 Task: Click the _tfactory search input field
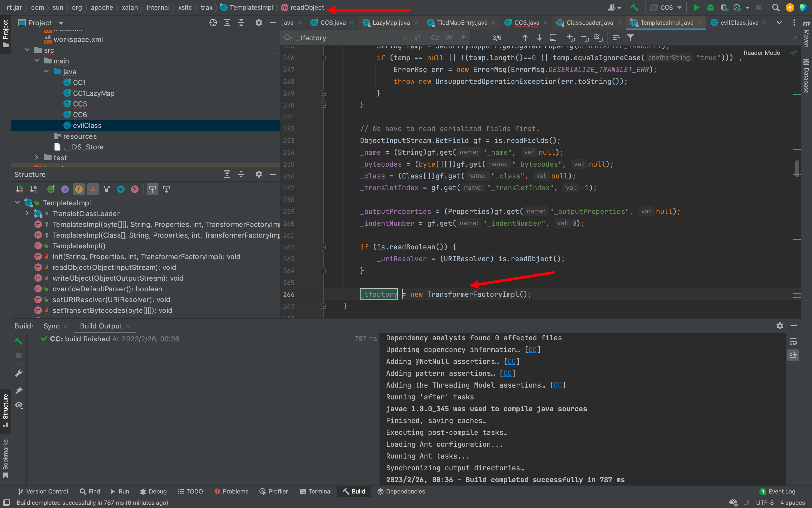point(347,38)
